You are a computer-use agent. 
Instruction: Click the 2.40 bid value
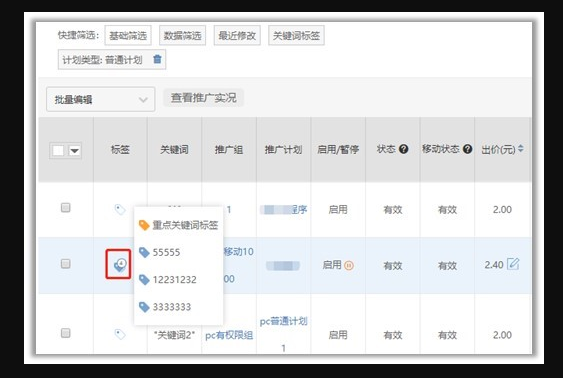click(x=494, y=265)
